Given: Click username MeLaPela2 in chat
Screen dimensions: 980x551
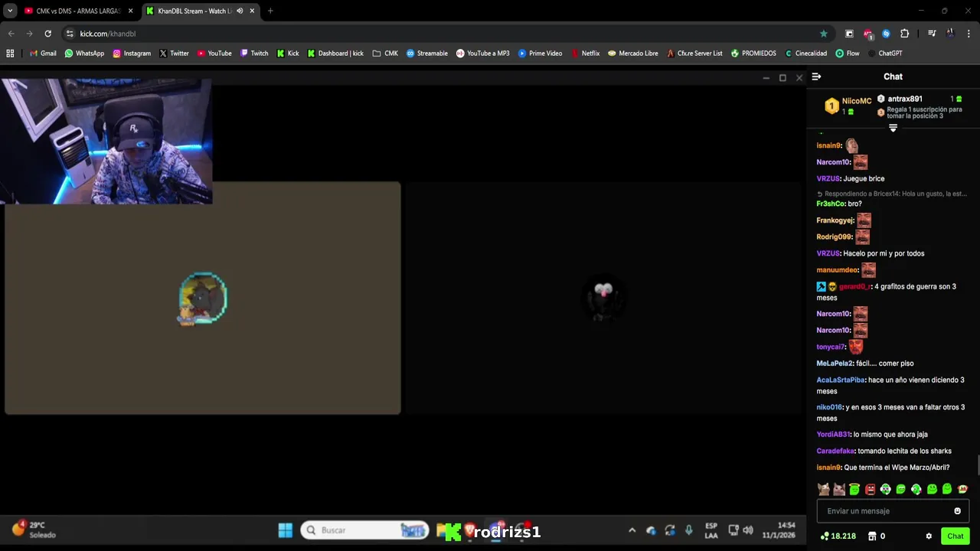Looking at the screenshot, I should (x=835, y=364).
